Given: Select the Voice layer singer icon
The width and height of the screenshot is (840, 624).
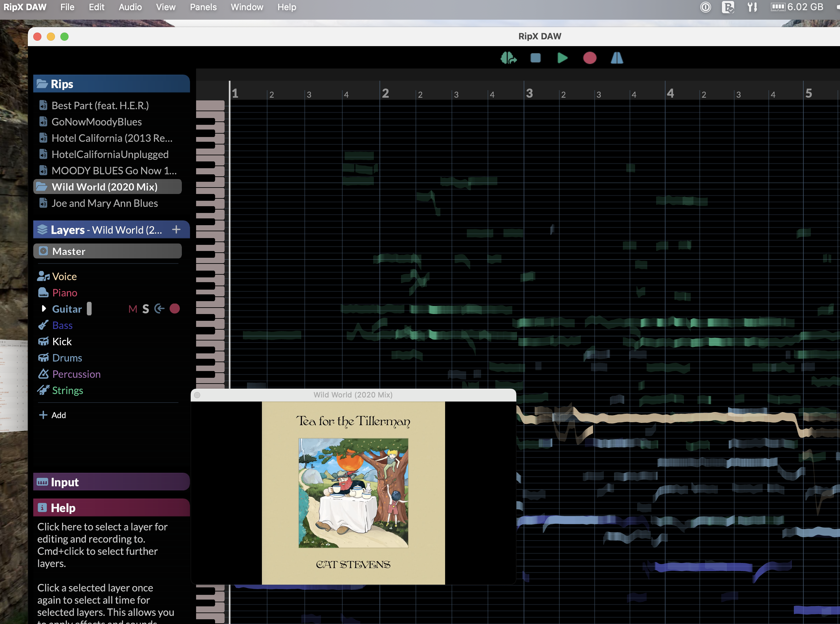Looking at the screenshot, I should 43,276.
